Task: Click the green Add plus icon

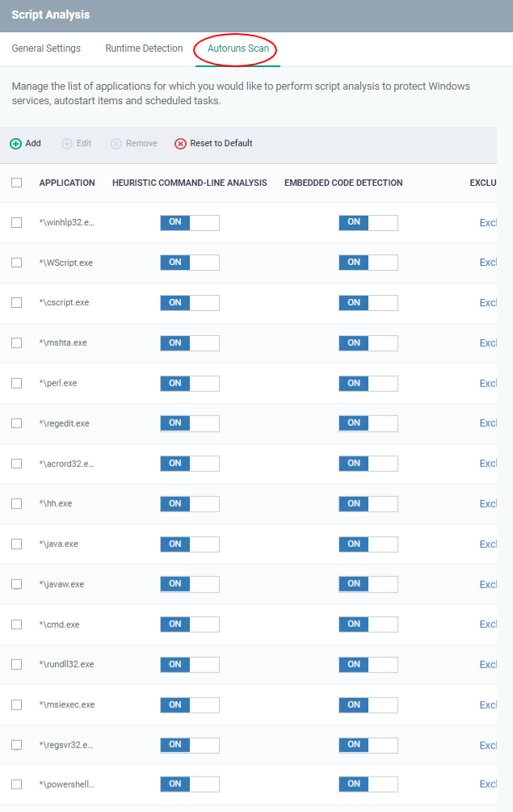Action: pyautogui.click(x=15, y=144)
